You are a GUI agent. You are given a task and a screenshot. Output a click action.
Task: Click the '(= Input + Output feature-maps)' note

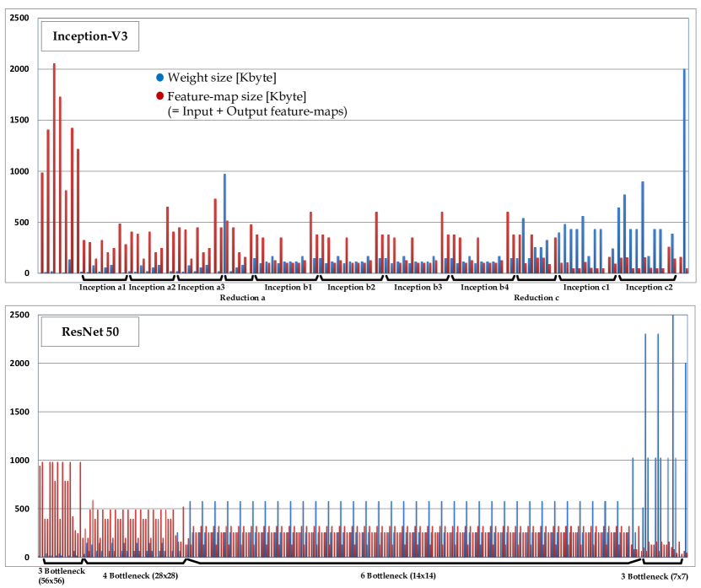pyautogui.click(x=257, y=111)
